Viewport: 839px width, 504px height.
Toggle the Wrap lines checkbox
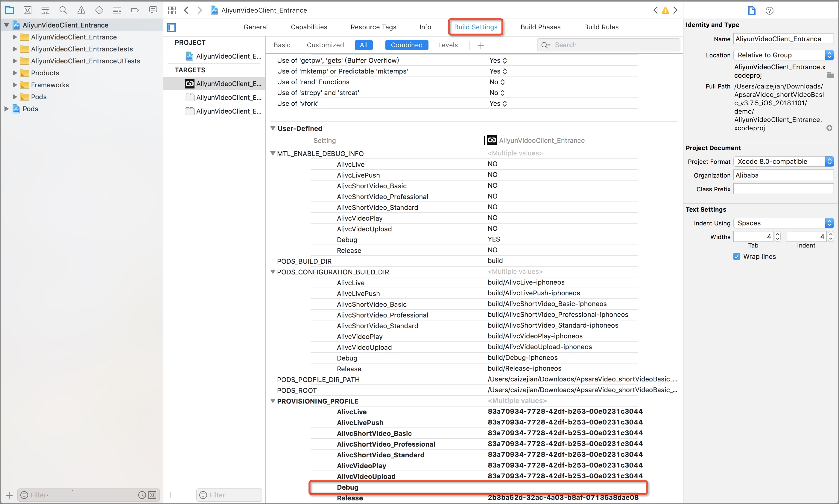(x=736, y=256)
